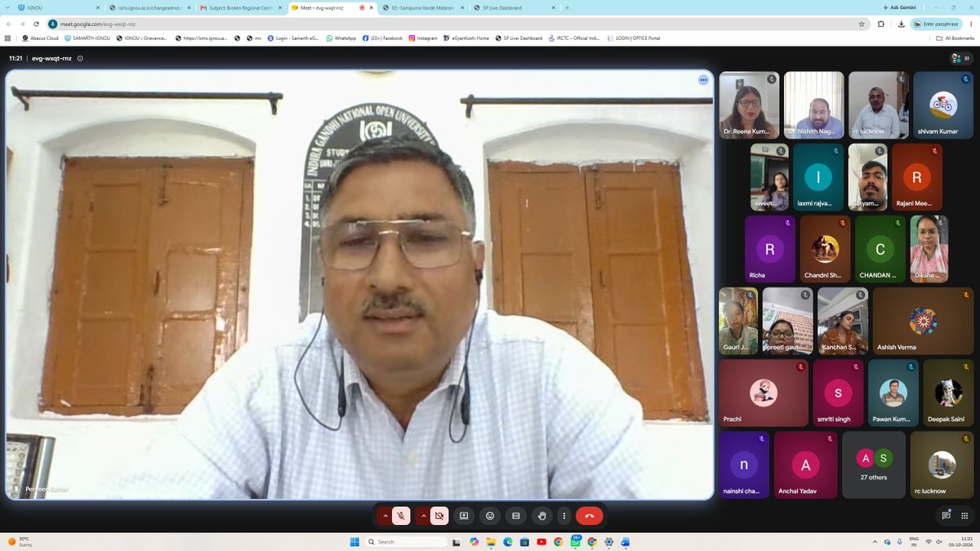Select Anchal Yadav participant tile
Image resolution: width=980 pixels, height=551 pixels.
click(x=806, y=464)
